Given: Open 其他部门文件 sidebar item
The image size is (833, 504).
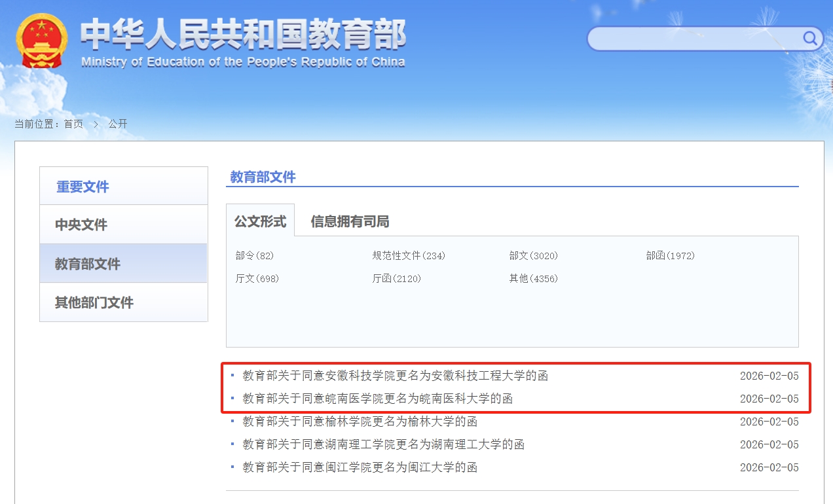Looking at the screenshot, I should pos(94,302).
